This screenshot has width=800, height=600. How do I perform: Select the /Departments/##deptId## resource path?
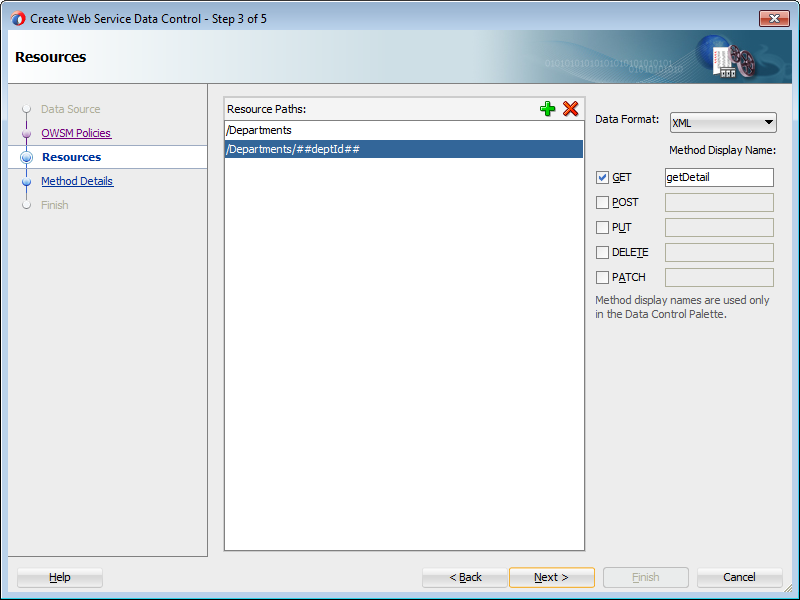point(404,149)
